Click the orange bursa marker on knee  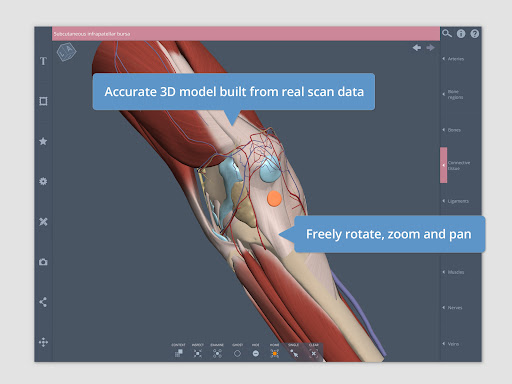[274, 199]
